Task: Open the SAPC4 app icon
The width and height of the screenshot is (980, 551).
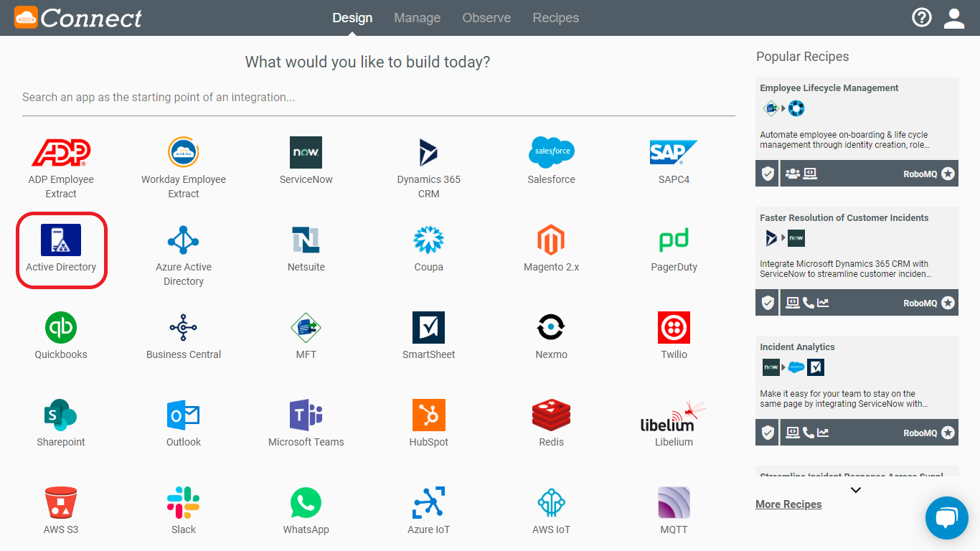Action: click(x=674, y=152)
